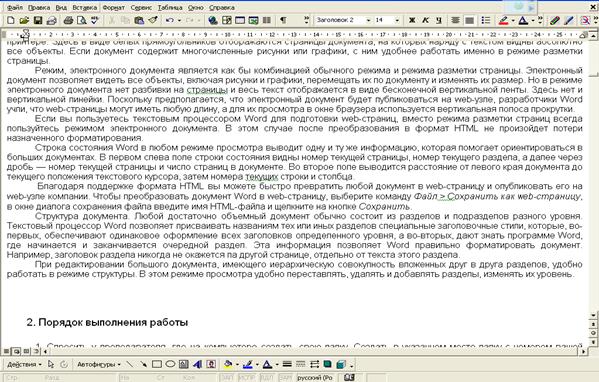The width and height of the screenshot is (599, 382).
Task: Open the Columns button
Action: tap(267, 20)
